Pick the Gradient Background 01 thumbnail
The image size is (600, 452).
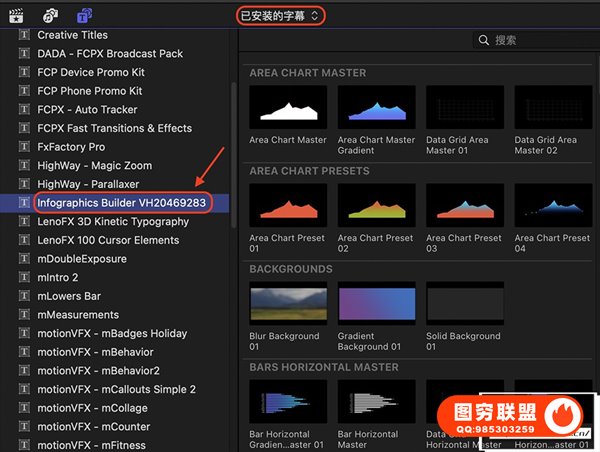376,303
